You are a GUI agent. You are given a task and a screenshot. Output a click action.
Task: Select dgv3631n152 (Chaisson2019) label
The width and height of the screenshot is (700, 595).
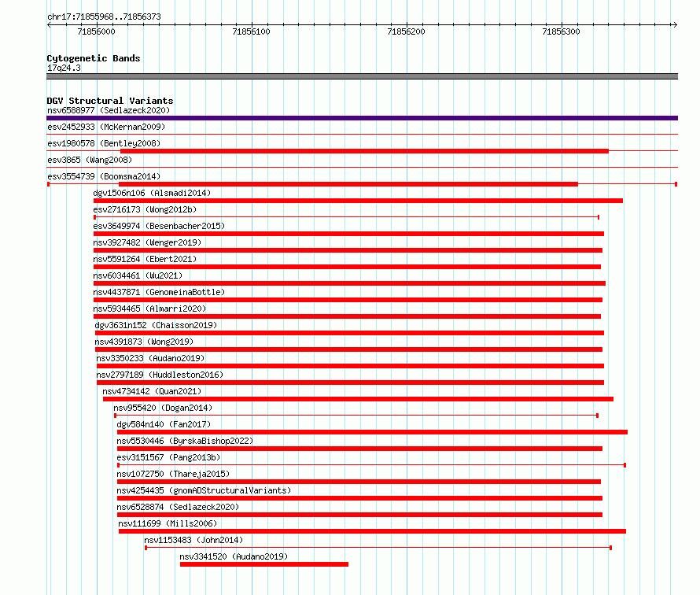(x=156, y=325)
